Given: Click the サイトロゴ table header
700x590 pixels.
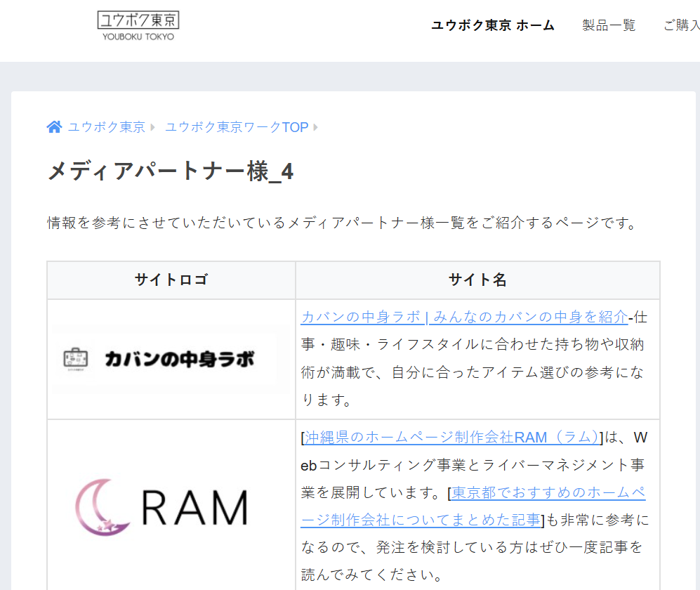Looking at the screenshot, I should [171, 280].
